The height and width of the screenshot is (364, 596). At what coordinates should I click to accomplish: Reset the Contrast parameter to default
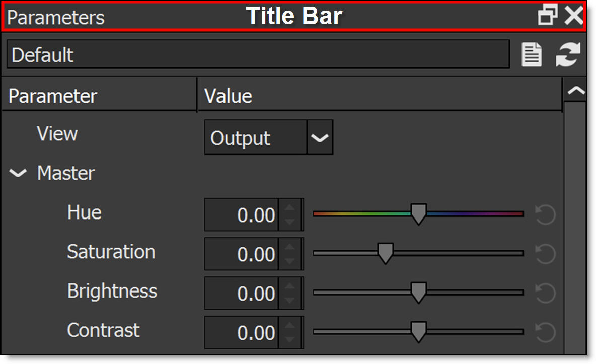545,333
